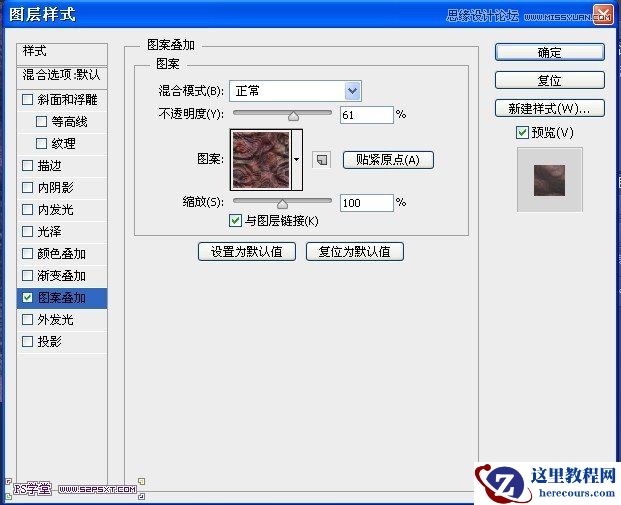Open 内阴影 settings label

point(55,187)
